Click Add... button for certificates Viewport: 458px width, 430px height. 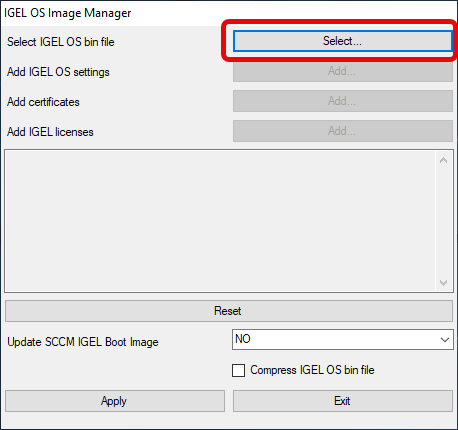343,101
